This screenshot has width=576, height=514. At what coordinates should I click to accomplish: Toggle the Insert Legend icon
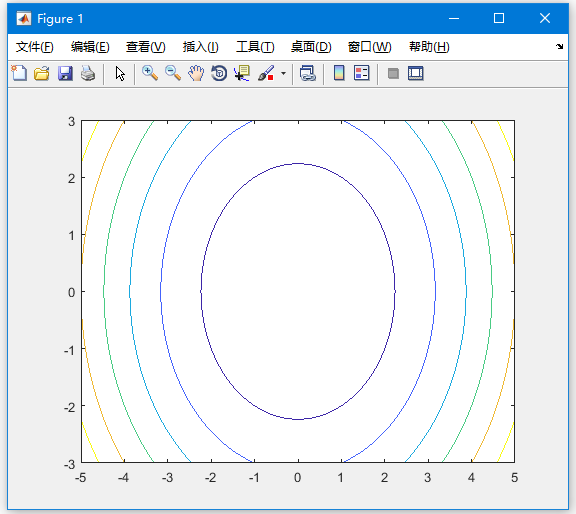(x=361, y=73)
